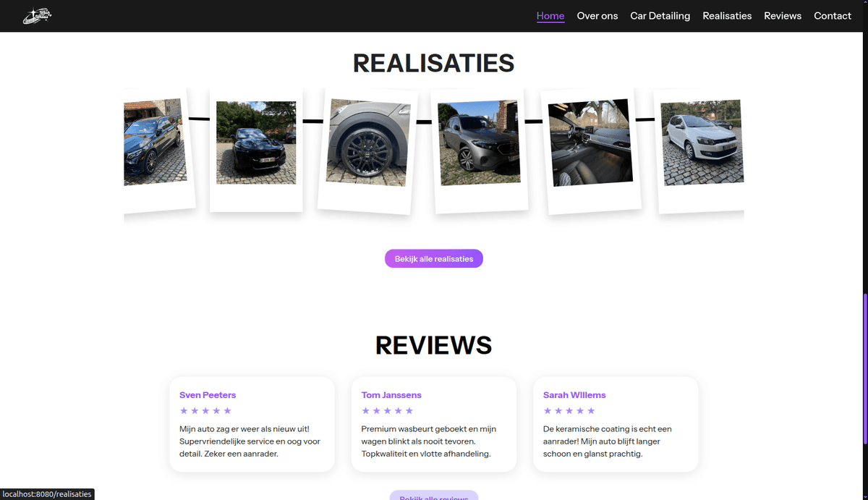Click the grey BMW crossover polaroid photo
The image size is (868, 500).
(480, 143)
